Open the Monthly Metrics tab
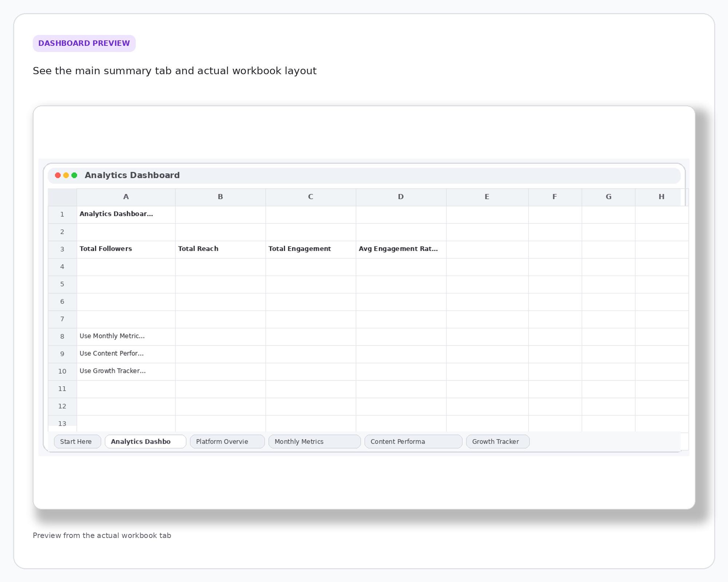Image resolution: width=728 pixels, height=582 pixels. (314, 442)
